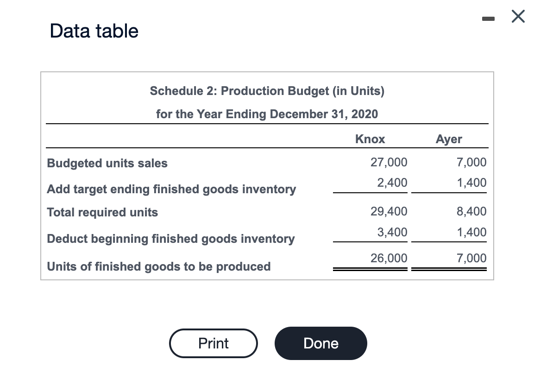The width and height of the screenshot is (534, 392).
Task: Click the 2,400 Knox ending inventory value
Action: click(392, 183)
